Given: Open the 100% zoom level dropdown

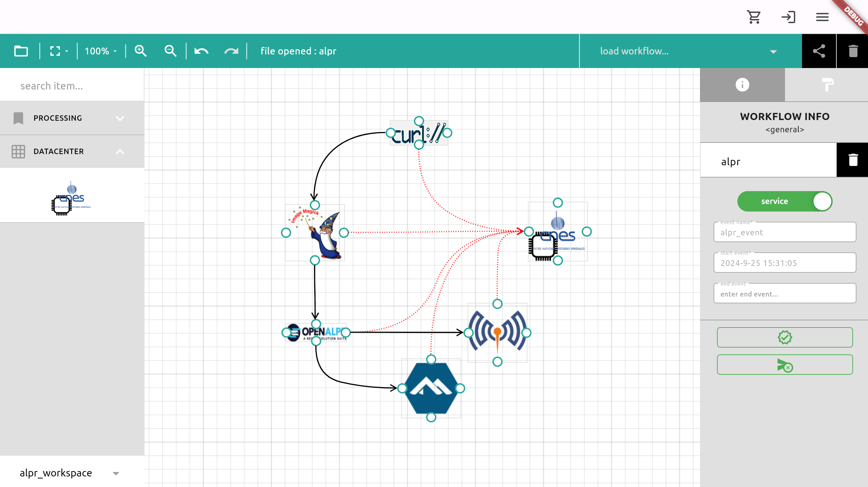Looking at the screenshot, I should click(101, 51).
